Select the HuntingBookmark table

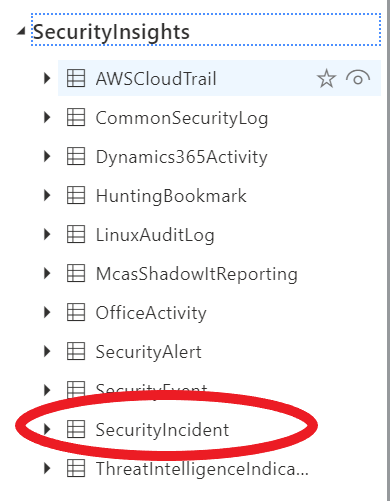171,196
